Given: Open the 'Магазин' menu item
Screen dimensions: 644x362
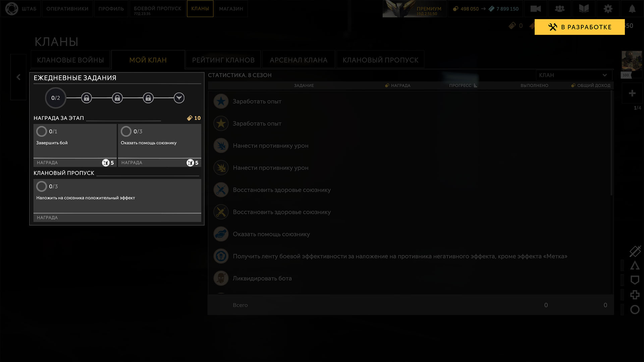Looking at the screenshot, I should point(231,9).
